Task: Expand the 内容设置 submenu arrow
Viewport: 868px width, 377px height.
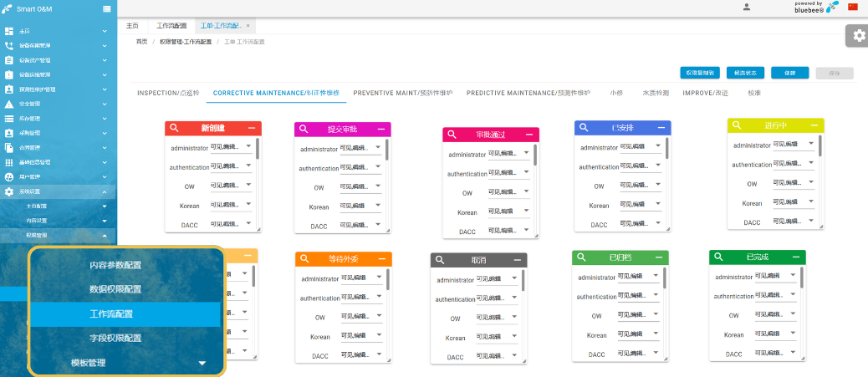Action: point(105,221)
